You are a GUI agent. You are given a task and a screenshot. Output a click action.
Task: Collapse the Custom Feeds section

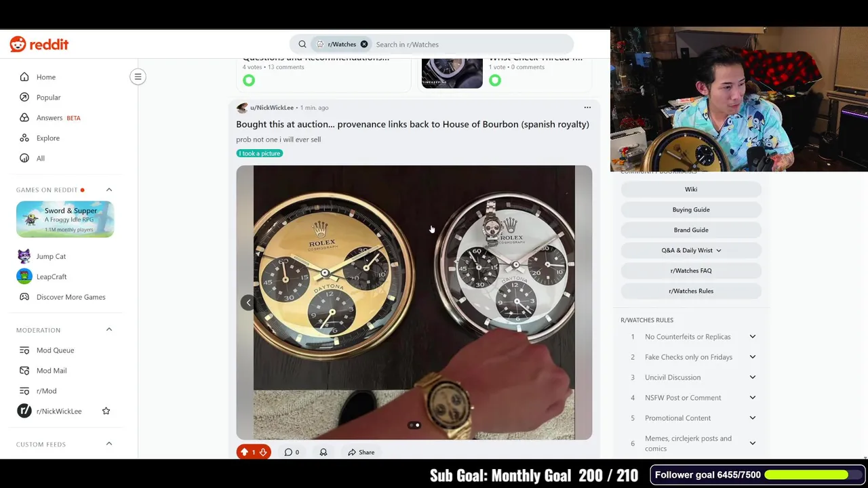coord(108,444)
